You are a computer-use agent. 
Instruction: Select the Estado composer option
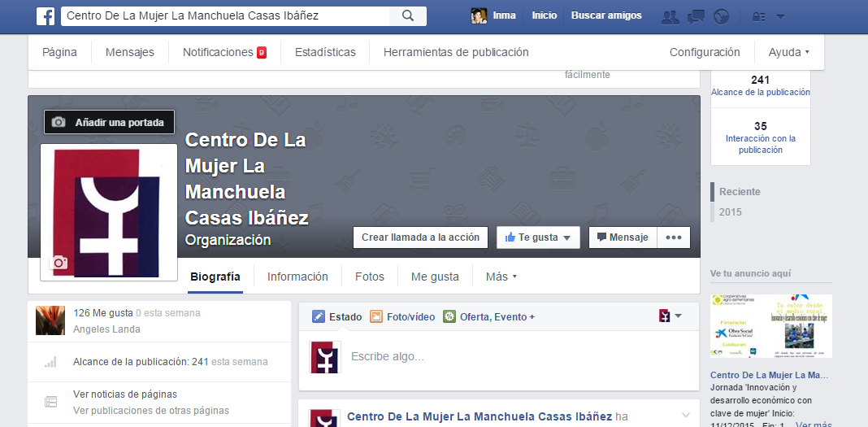coord(337,316)
